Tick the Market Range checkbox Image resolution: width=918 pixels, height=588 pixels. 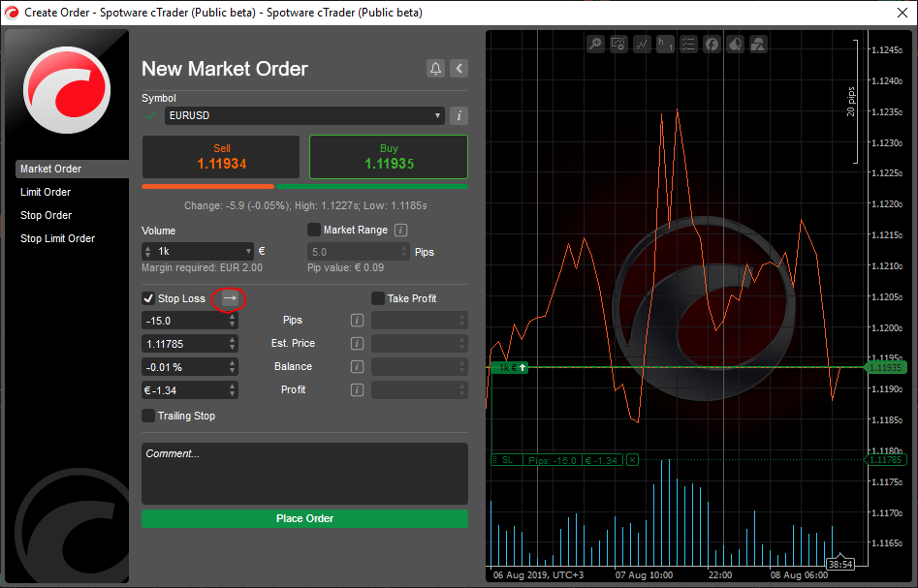(x=314, y=231)
